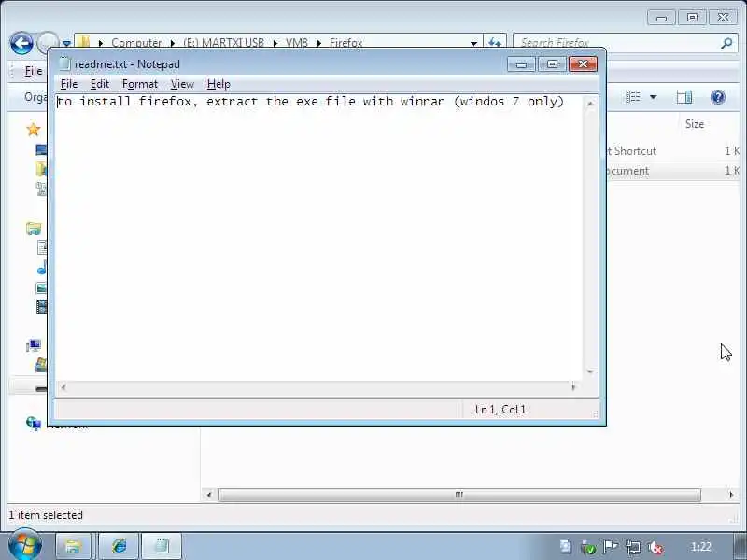The width and height of the screenshot is (747, 560).
Task: Click (E:) MARTXI USB breadcrumb
Action: (223, 43)
